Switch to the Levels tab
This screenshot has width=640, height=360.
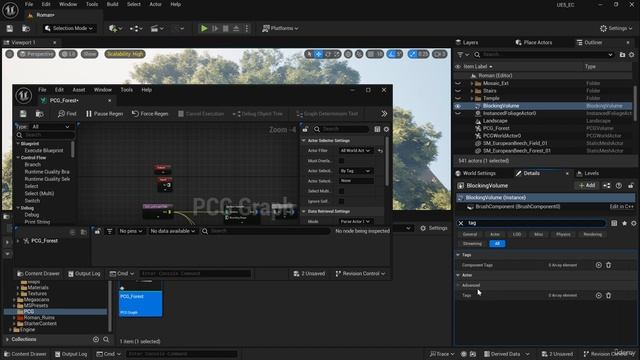(x=588, y=173)
